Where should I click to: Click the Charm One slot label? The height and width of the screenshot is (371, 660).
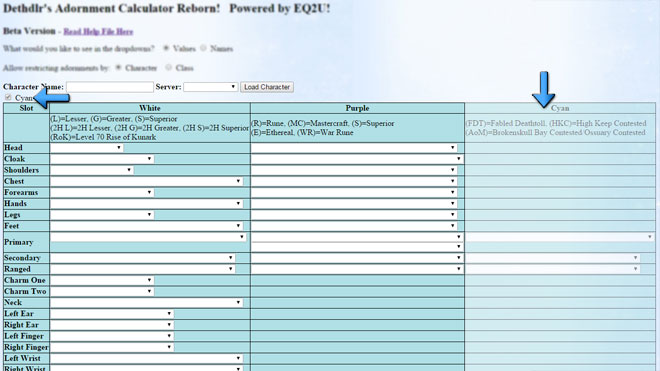pyautogui.click(x=25, y=280)
